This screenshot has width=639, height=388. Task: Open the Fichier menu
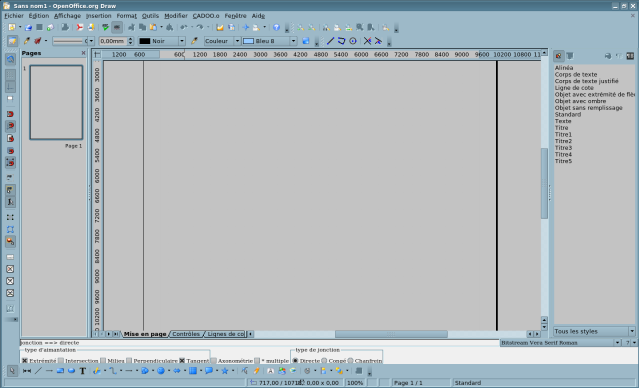tap(14, 15)
